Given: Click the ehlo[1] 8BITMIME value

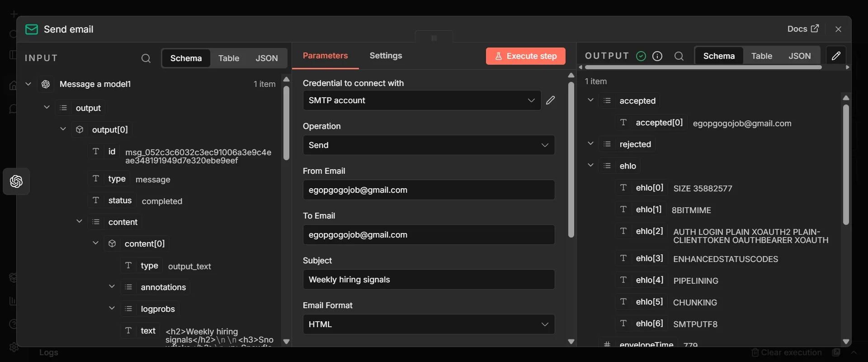Looking at the screenshot, I should (691, 210).
